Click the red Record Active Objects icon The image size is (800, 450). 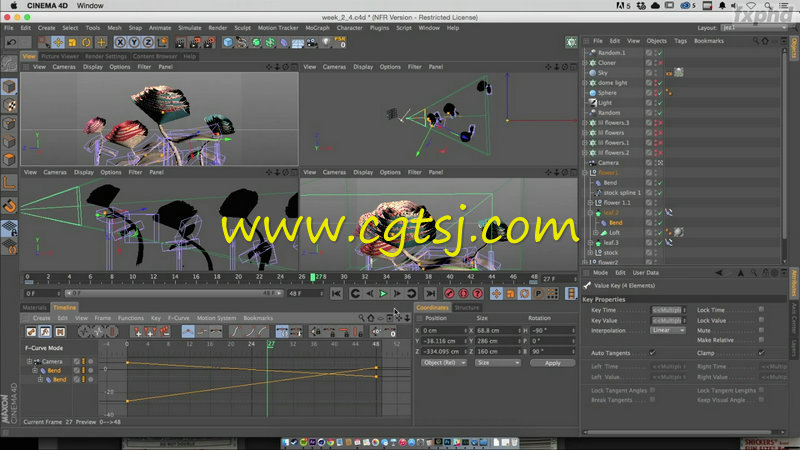pos(449,293)
